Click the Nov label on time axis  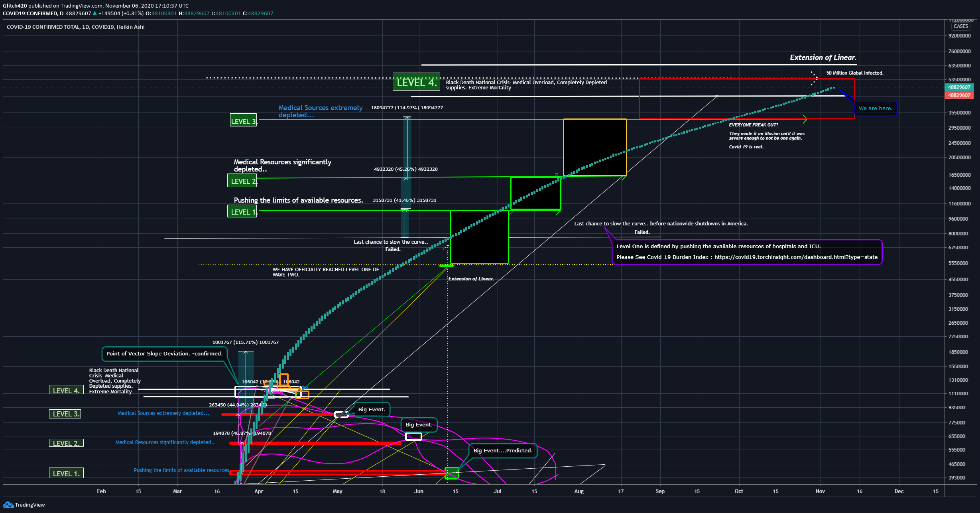pyautogui.click(x=820, y=491)
